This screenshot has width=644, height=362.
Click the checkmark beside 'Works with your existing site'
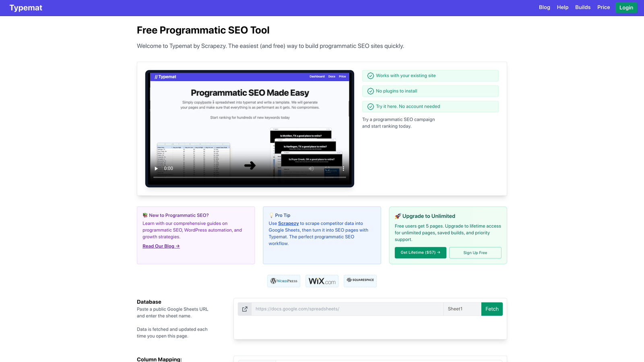pos(370,76)
